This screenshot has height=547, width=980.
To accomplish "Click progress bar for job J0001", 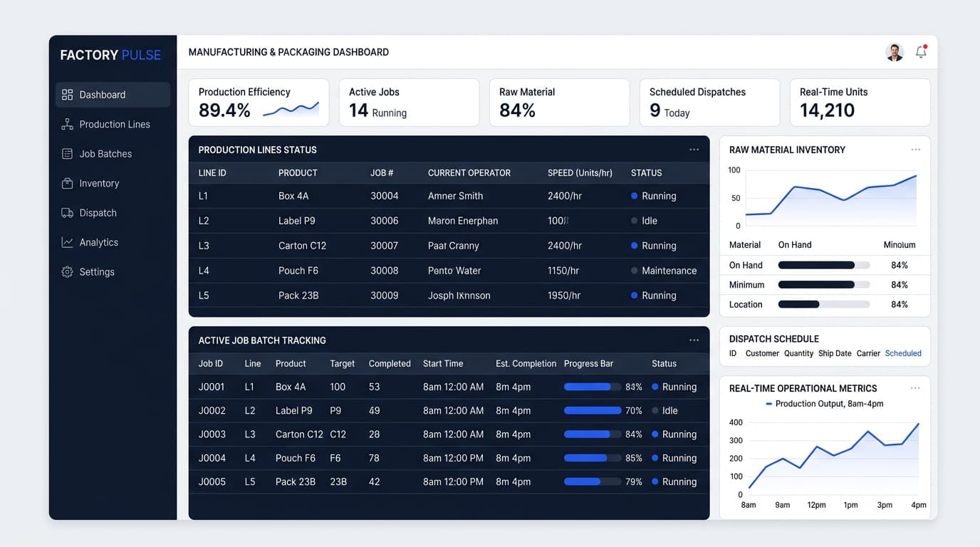I will coord(593,387).
